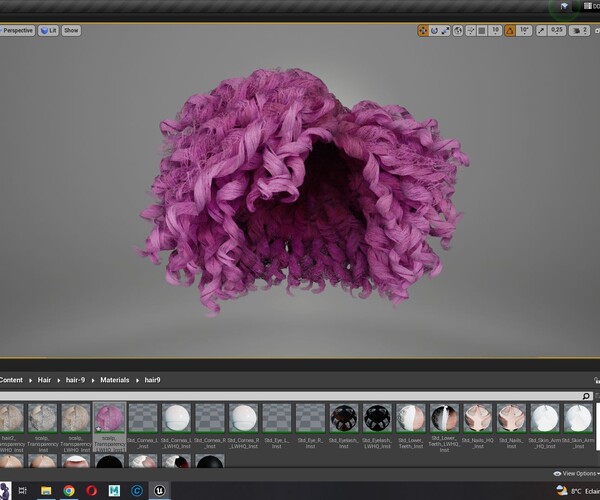Select the grey scalp_Transparency_Inst asset
Image resolution: width=600 pixels, height=500 pixels.
tap(42, 427)
